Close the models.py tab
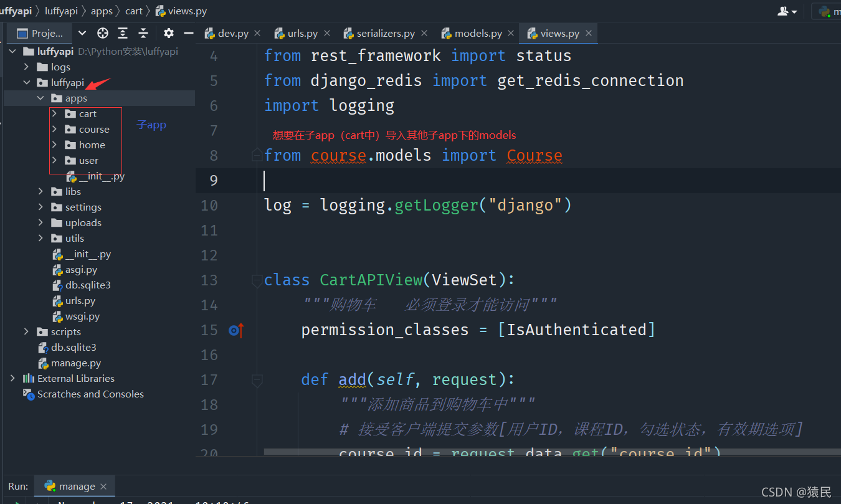The width and height of the screenshot is (841, 504). point(511,34)
